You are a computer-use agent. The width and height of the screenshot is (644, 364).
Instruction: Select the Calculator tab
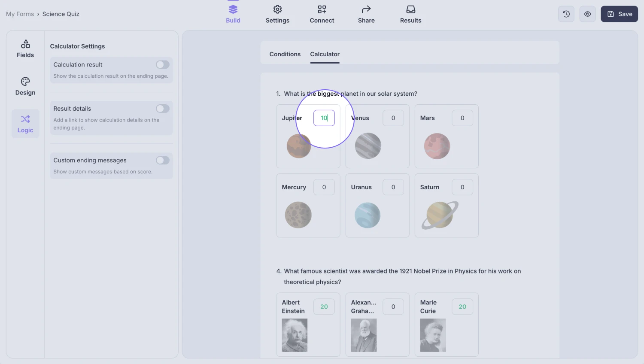click(325, 54)
